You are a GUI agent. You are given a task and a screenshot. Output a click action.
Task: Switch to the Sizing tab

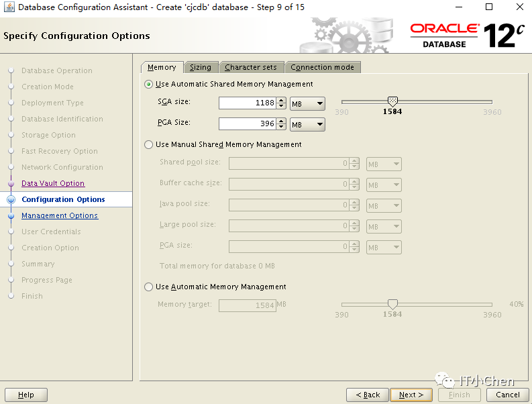tap(200, 67)
